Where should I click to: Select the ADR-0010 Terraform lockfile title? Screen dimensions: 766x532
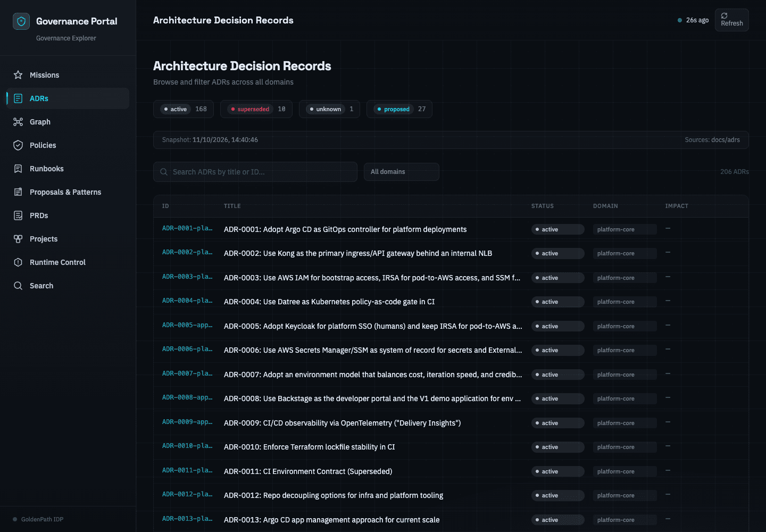click(310, 447)
